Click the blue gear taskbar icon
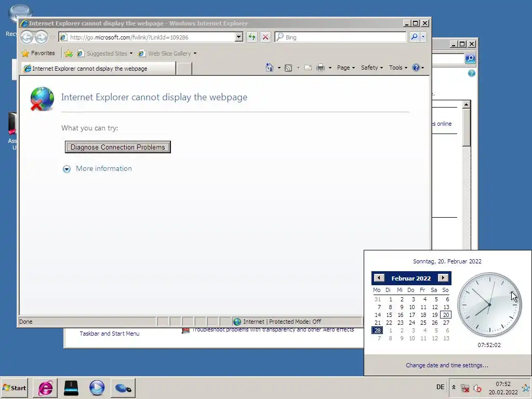Viewport: 532px width, 399px height. pos(123,388)
